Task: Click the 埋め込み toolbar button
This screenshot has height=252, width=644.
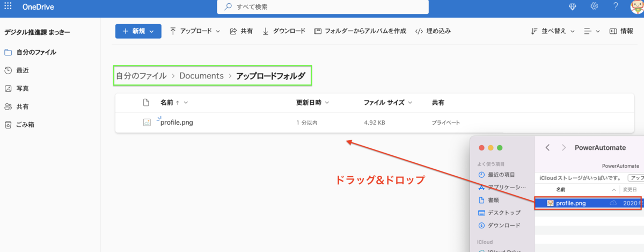Action: pos(434,31)
